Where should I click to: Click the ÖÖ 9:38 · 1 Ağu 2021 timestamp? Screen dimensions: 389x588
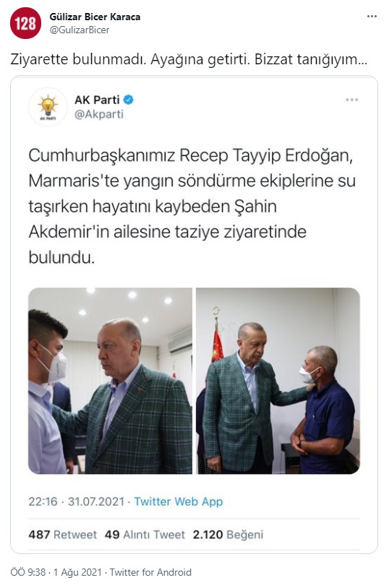tap(56, 572)
